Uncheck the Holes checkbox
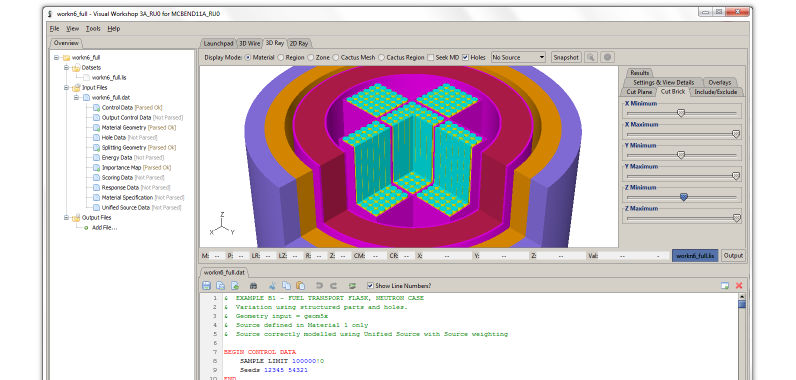Viewport: 796px width, 380px height. point(466,58)
